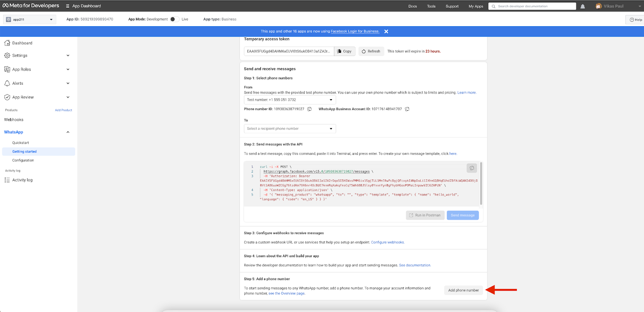Screen dimensions: 644x312
Task: Click the Meta for Developers logo
Action: (31, 6)
